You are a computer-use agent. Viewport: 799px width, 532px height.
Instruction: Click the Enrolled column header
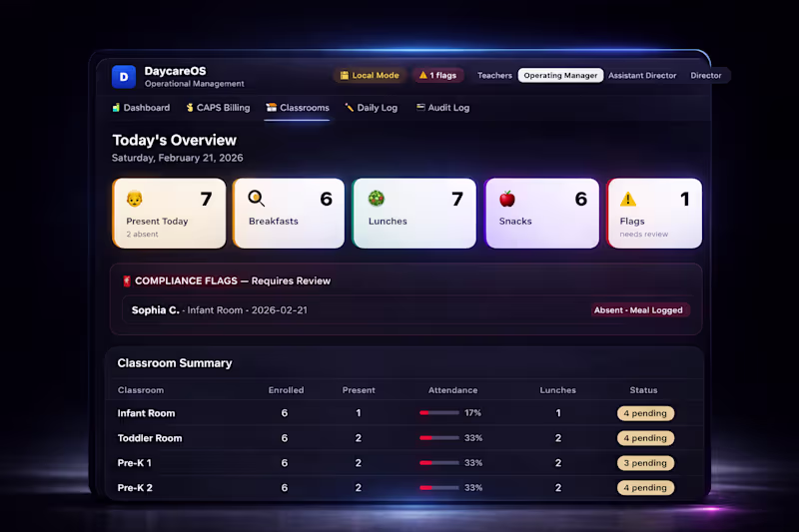click(286, 390)
